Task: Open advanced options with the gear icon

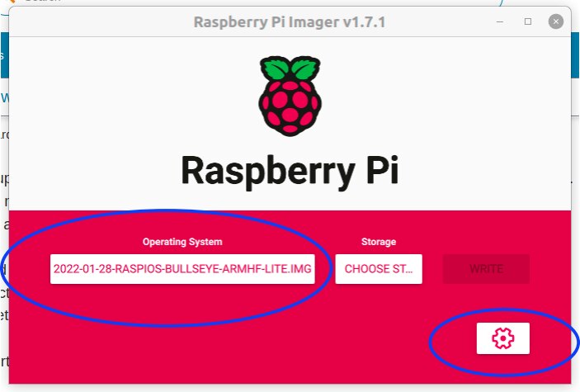Action: tap(502, 338)
